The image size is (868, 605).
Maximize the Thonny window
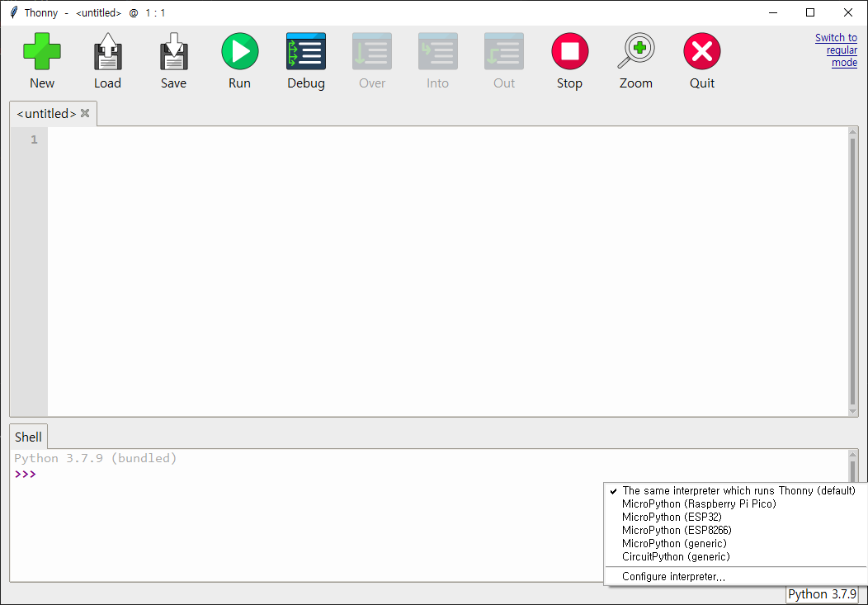(810, 12)
